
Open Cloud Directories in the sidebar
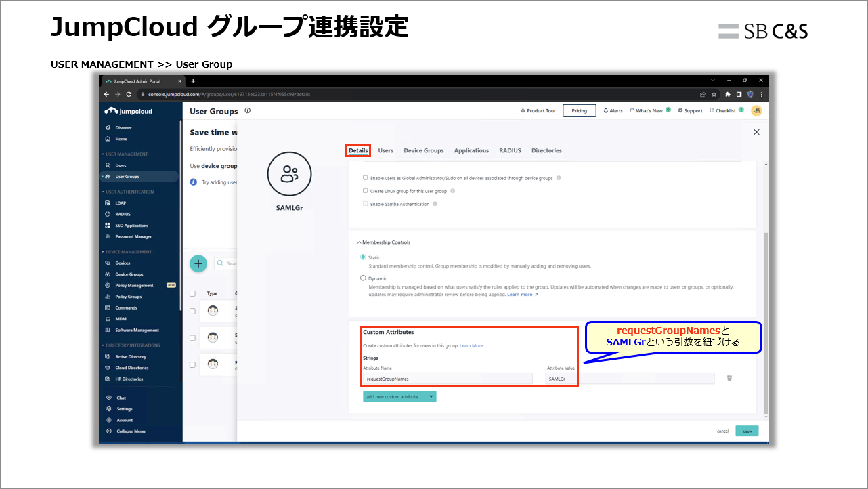click(x=131, y=368)
